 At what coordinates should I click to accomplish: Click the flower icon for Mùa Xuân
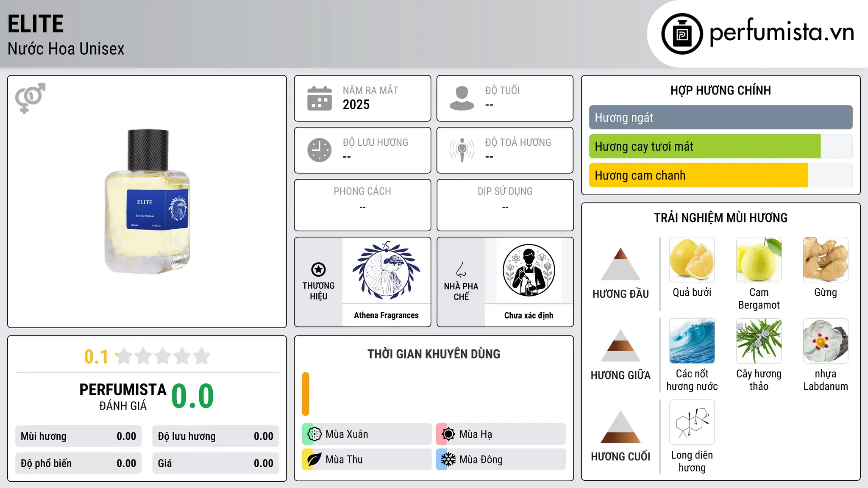point(314,434)
